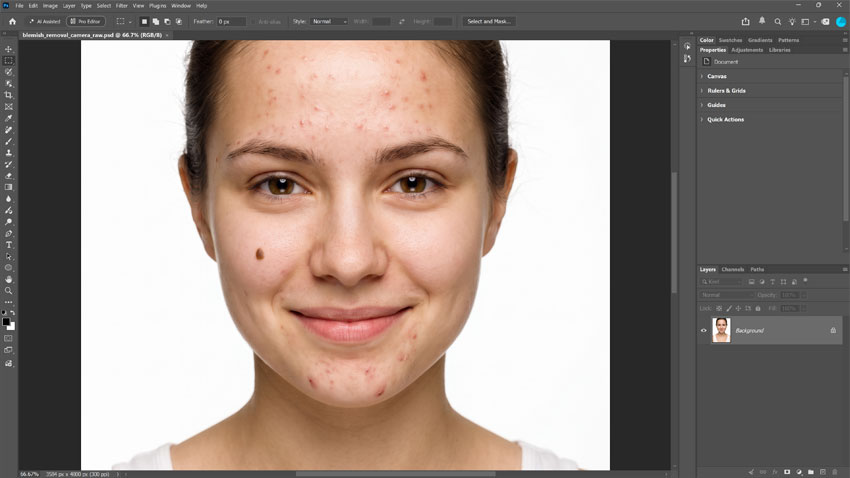Open the Share icon in options bar
850x478 pixels.
pos(745,22)
